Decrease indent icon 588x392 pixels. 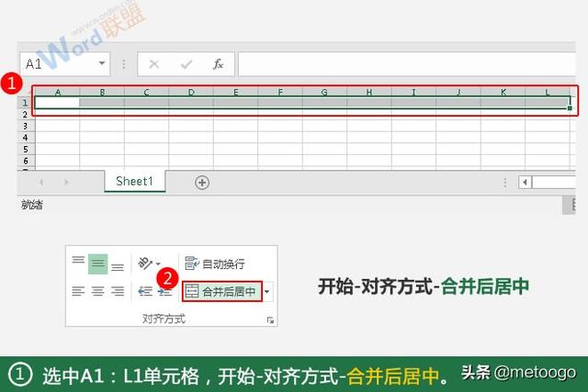click(145, 291)
